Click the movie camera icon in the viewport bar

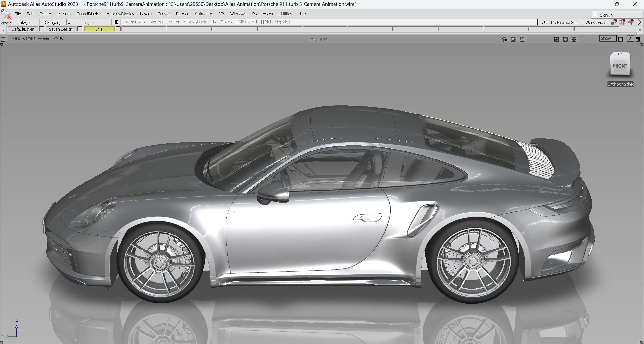(x=505, y=39)
